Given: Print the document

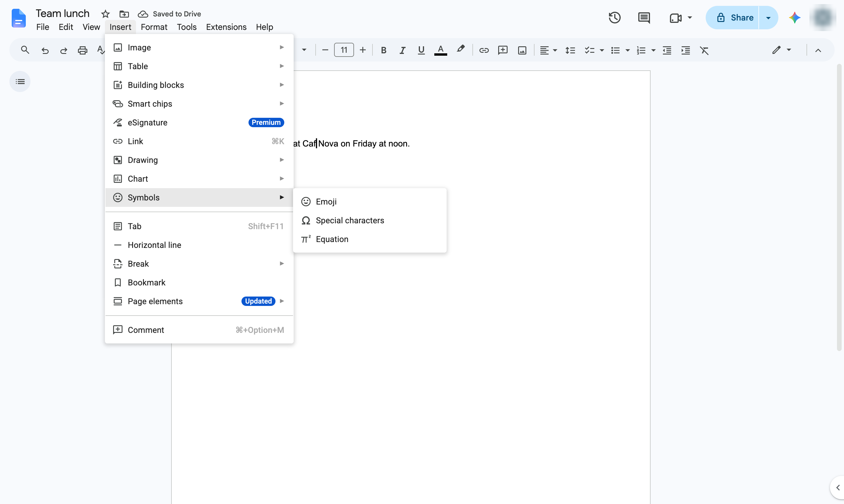Looking at the screenshot, I should pyautogui.click(x=83, y=50).
